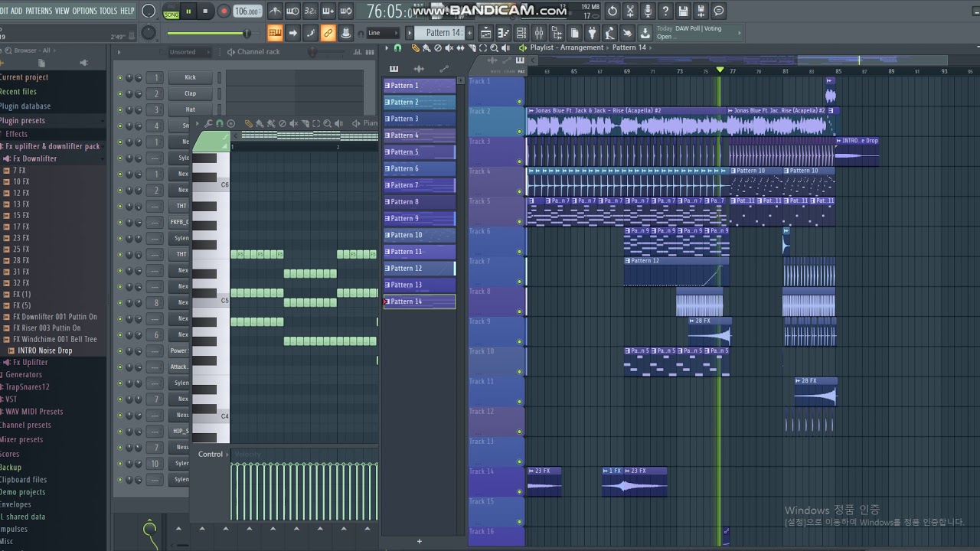
Task: Click the playlist snap magnet icon
Action: coord(397,47)
